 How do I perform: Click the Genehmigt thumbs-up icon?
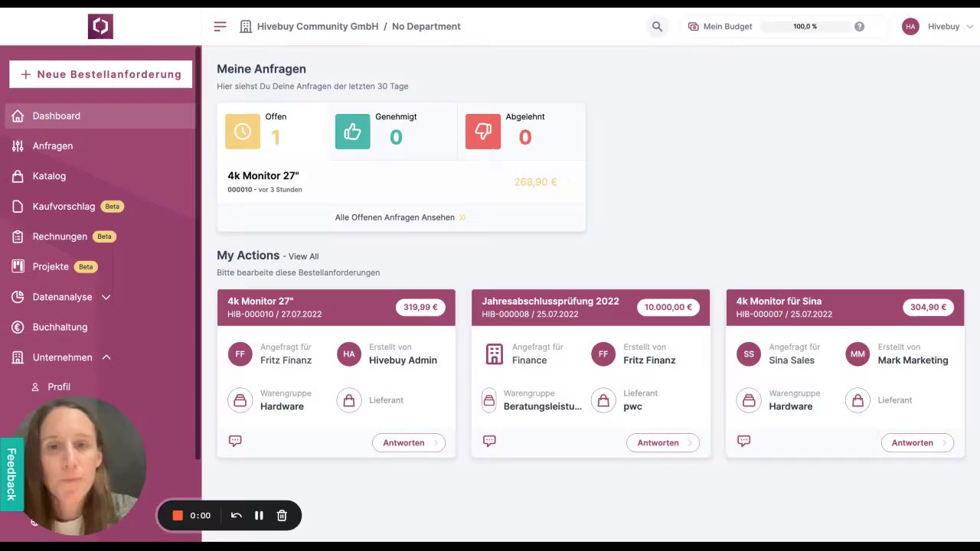352,132
